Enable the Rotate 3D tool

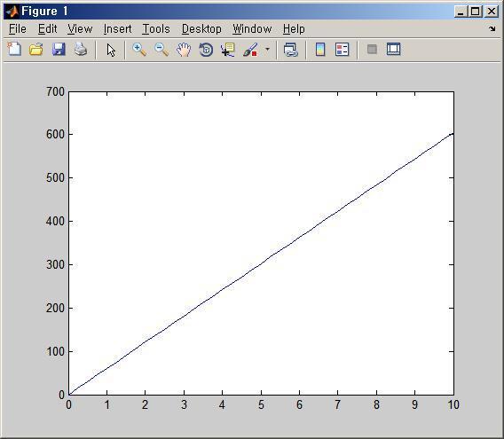(206, 50)
